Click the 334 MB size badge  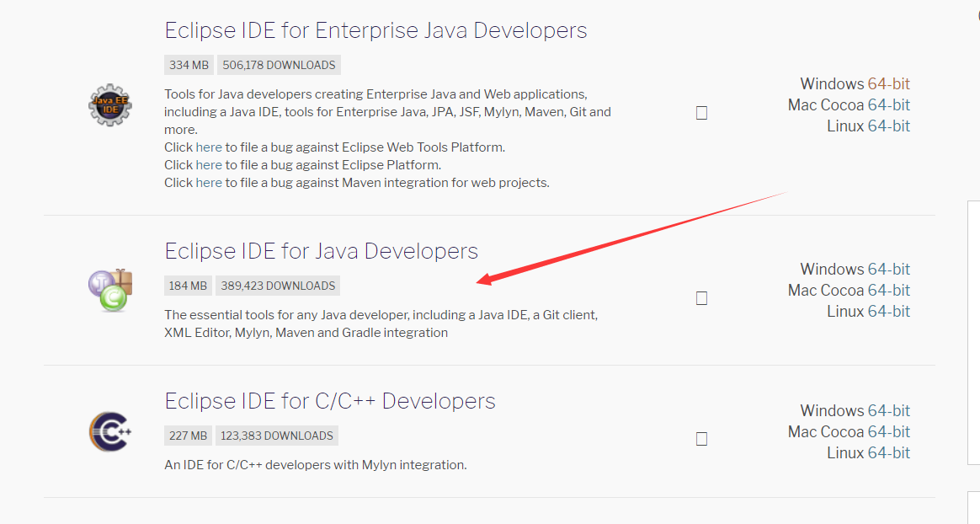pos(189,65)
